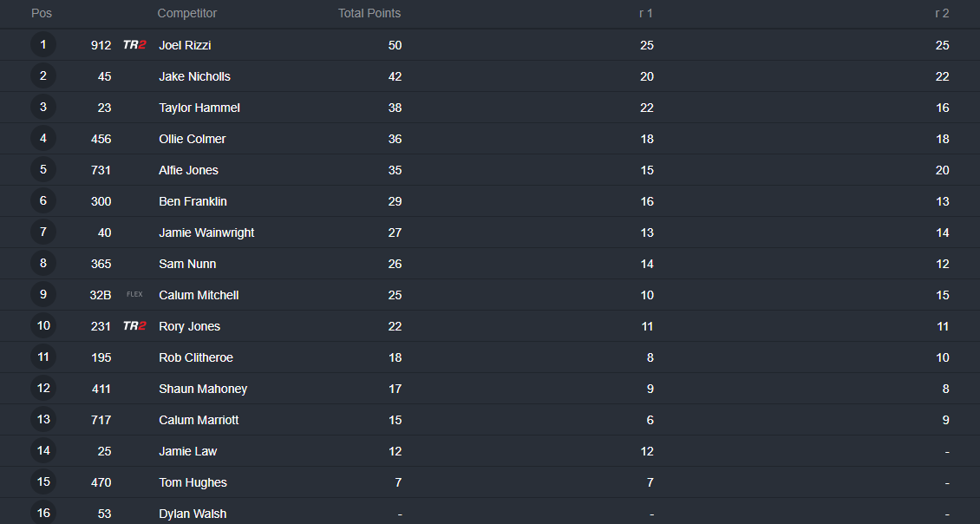Click the Competitor column header
Image resolution: width=980 pixels, height=524 pixels.
coord(186,13)
